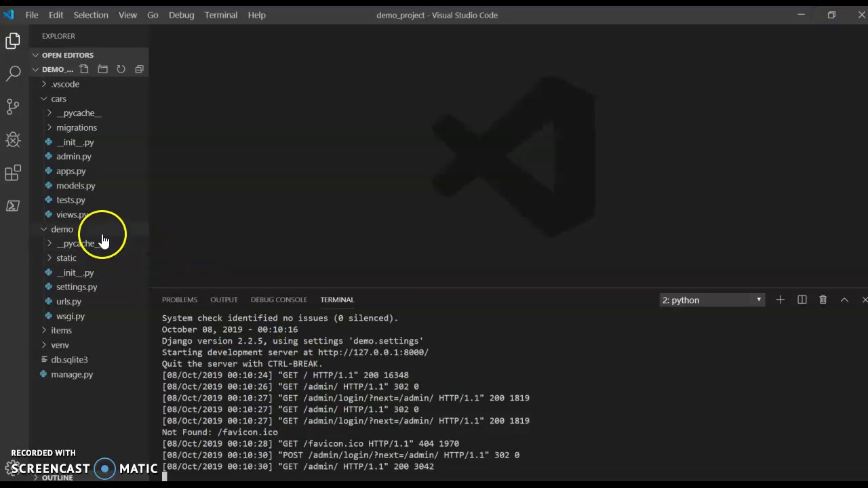Open the Terminal menu
868x488 pixels.
221,15
